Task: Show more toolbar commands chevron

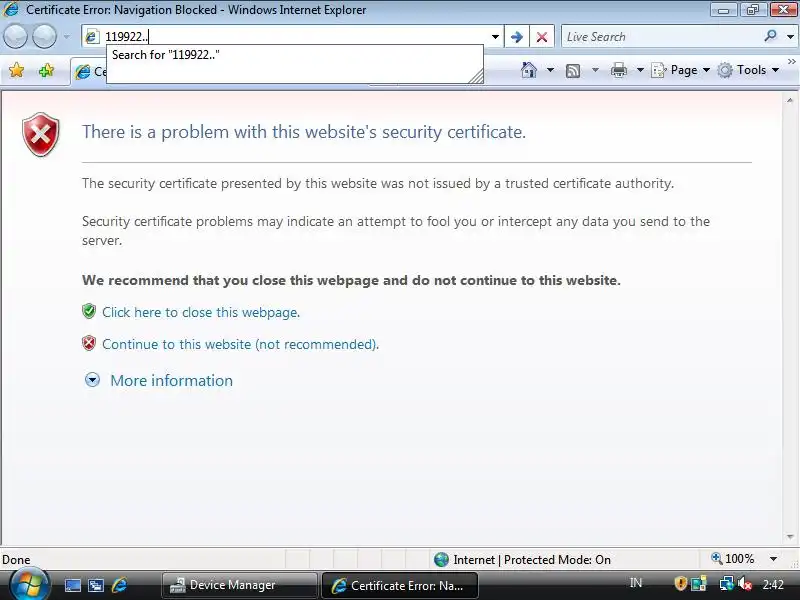Action: 791,62
